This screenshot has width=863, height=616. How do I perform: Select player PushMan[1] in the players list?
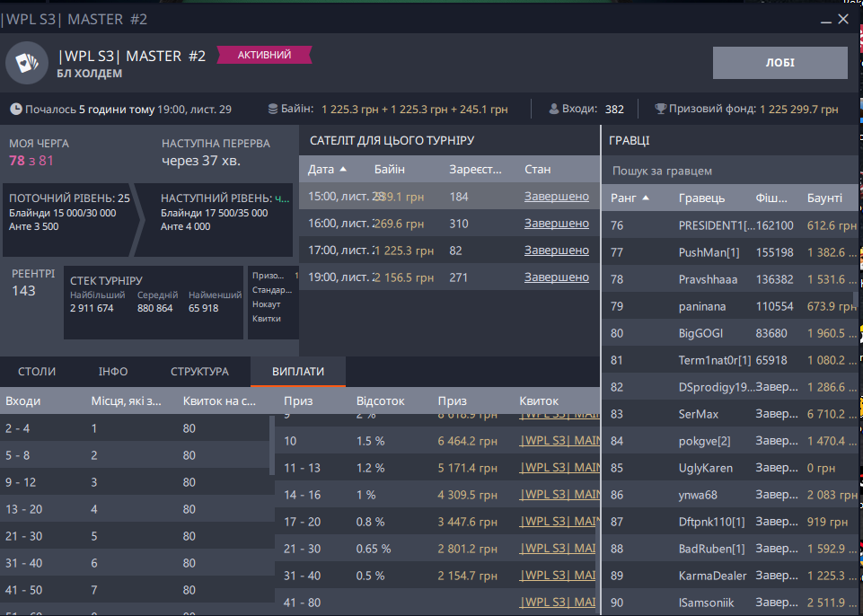click(708, 253)
